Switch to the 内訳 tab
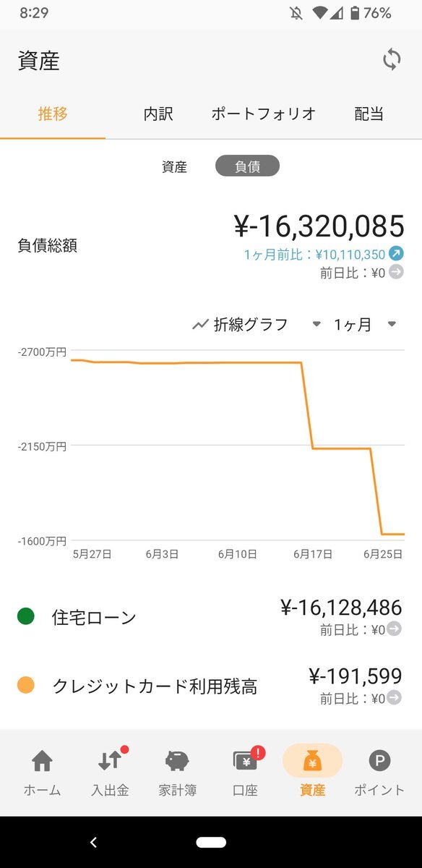 point(158,114)
